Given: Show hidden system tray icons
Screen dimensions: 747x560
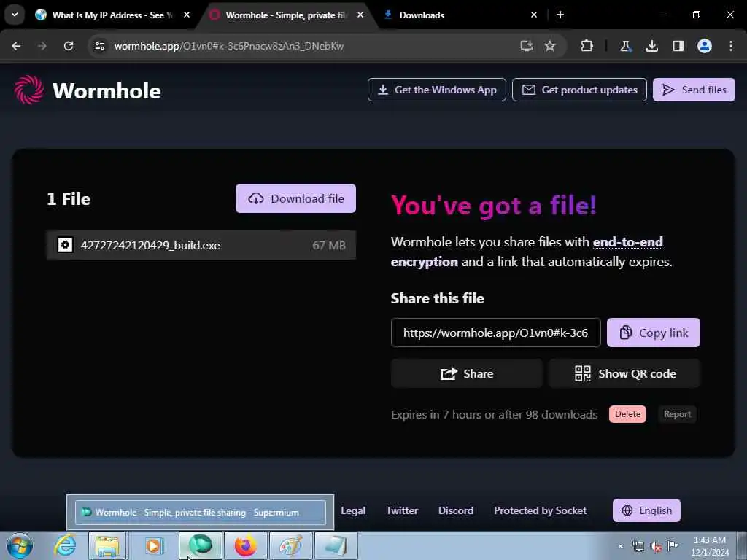Looking at the screenshot, I should pyautogui.click(x=620, y=546).
